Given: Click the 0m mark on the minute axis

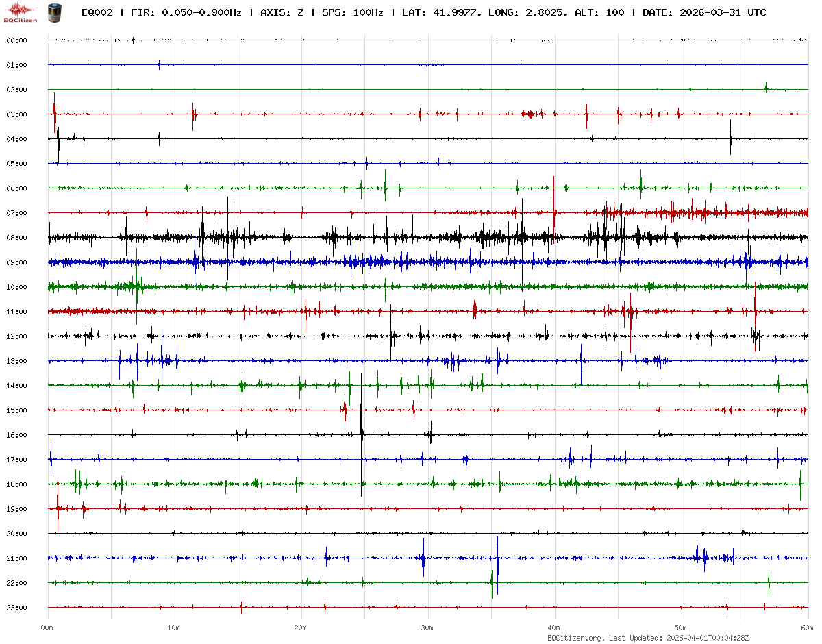Looking at the screenshot, I should [47, 628].
